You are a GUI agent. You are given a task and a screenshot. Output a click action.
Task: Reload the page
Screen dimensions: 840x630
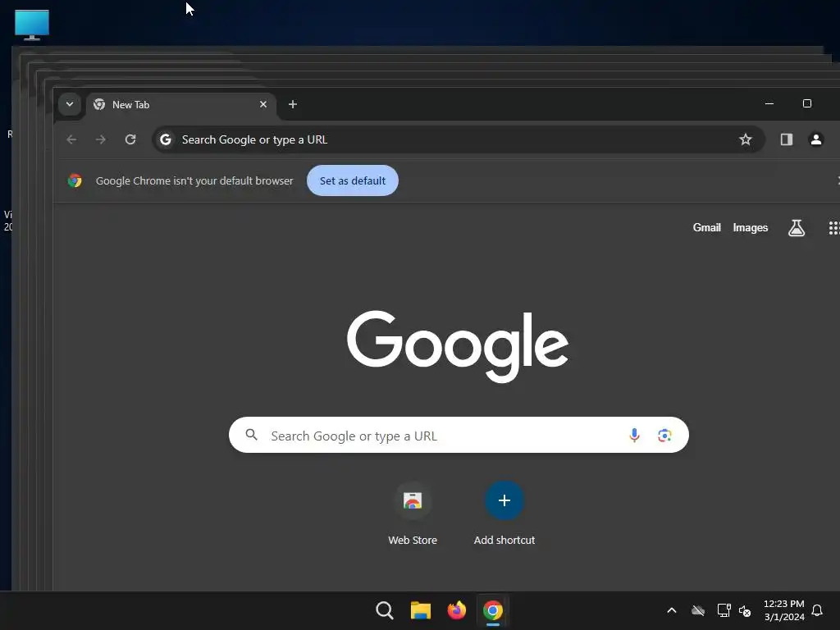point(130,139)
